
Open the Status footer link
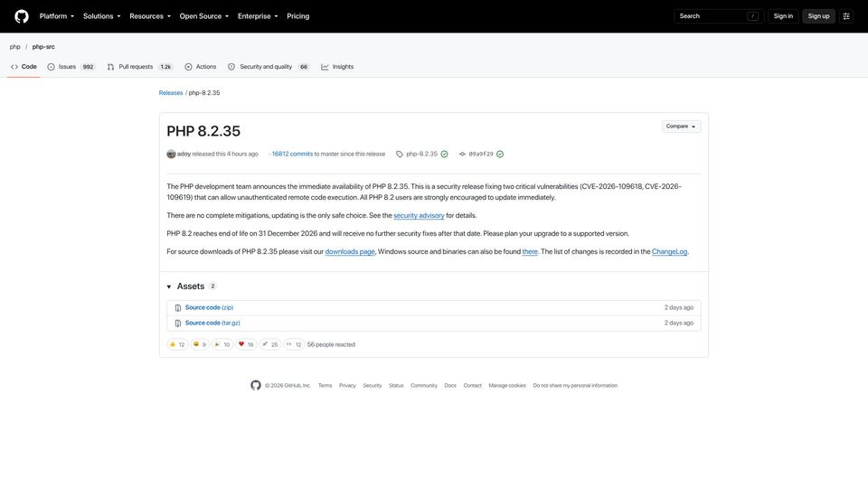[x=396, y=386]
